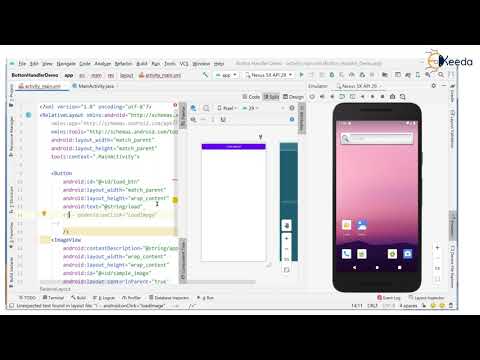The height and width of the screenshot is (360, 480).
Task: Open VCS menu
Action: pyautogui.click(x=184, y=63)
